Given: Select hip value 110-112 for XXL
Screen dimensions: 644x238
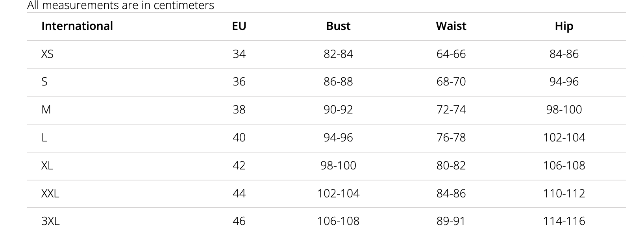Looking at the screenshot, I should 564,193.
